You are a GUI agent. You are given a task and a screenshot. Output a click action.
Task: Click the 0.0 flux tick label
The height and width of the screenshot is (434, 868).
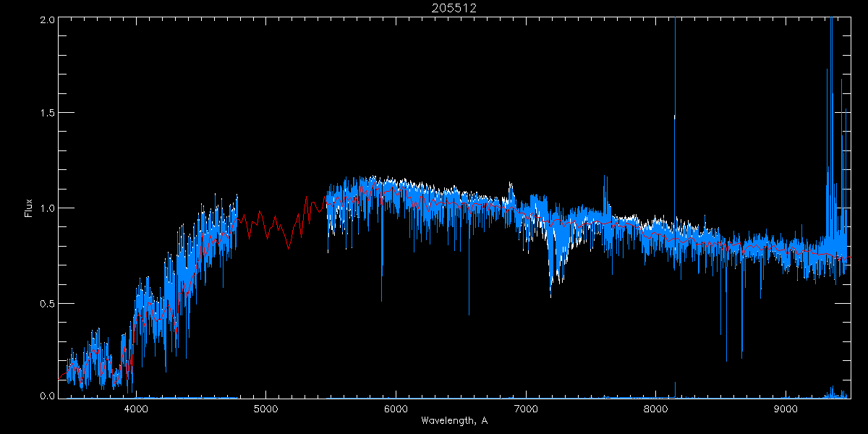pyautogui.click(x=46, y=395)
